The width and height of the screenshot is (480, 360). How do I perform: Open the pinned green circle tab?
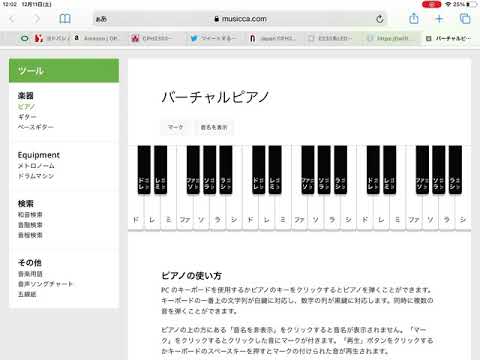click(x=24, y=38)
